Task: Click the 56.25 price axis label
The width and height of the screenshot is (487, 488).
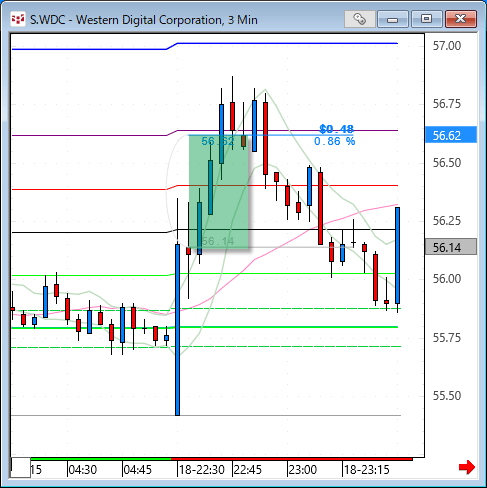Action: pos(447,221)
